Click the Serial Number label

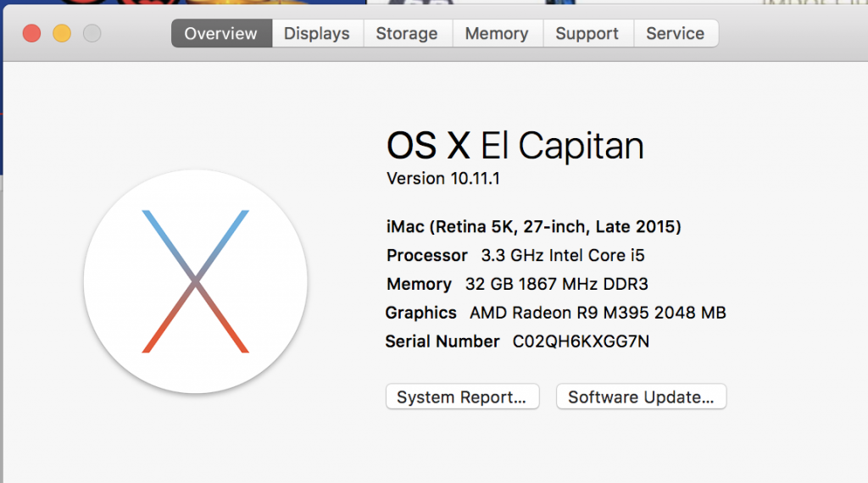point(442,341)
